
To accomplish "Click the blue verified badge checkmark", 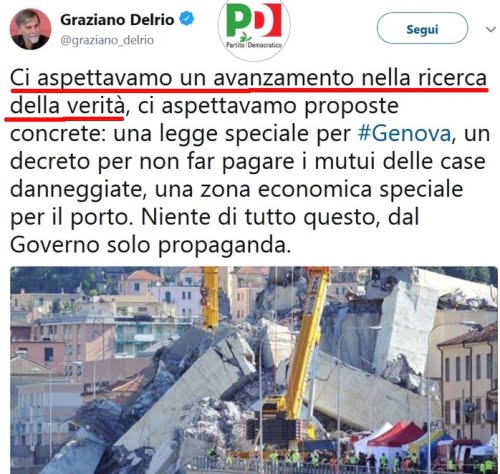I will (x=187, y=19).
